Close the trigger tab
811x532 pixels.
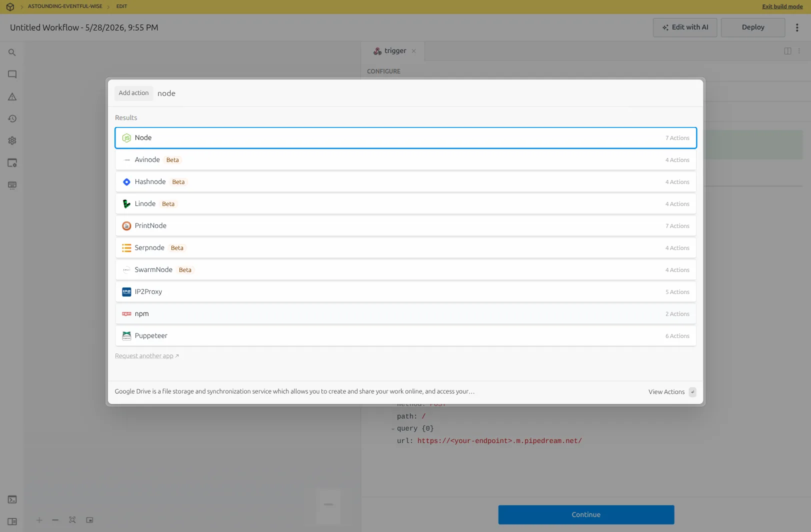[x=413, y=51]
